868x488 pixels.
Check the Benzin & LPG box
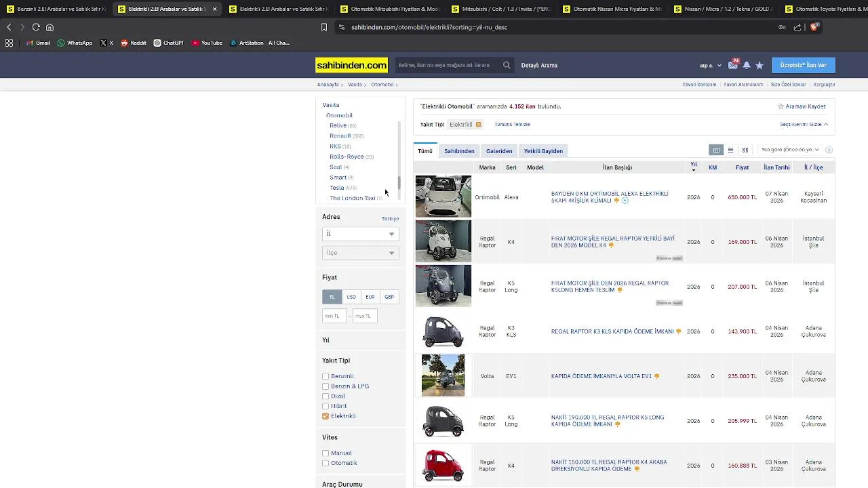coord(325,386)
